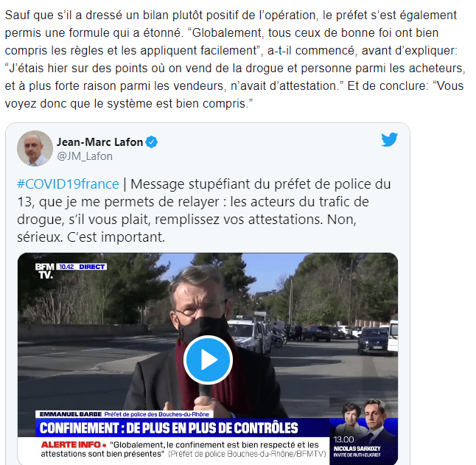Click the 13.00 programme time label
476x465 pixels.
pyautogui.click(x=343, y=439)
